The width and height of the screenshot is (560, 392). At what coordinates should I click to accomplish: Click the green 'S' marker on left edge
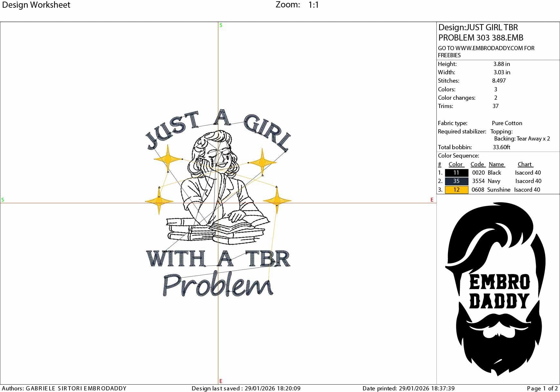(x=3, y=200)
